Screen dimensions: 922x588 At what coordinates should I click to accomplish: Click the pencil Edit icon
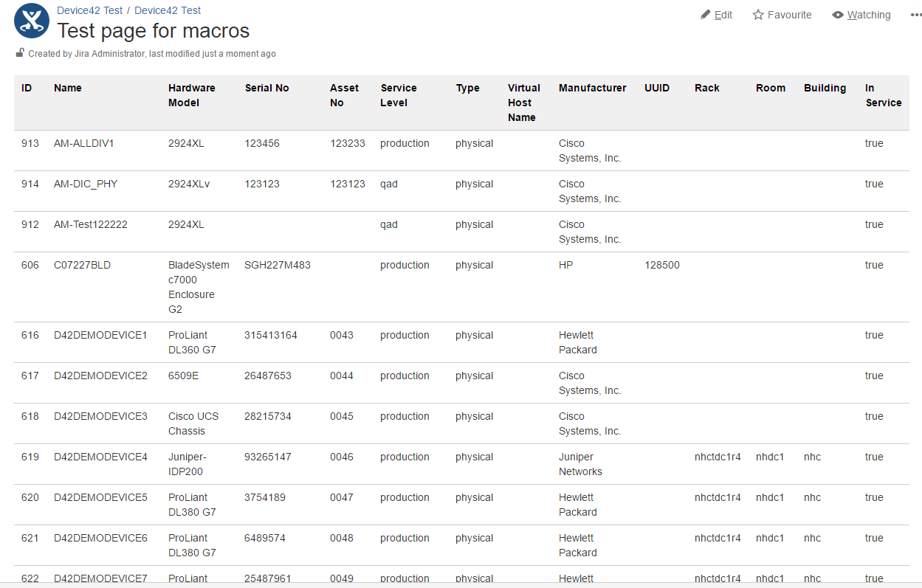[705, 15]
